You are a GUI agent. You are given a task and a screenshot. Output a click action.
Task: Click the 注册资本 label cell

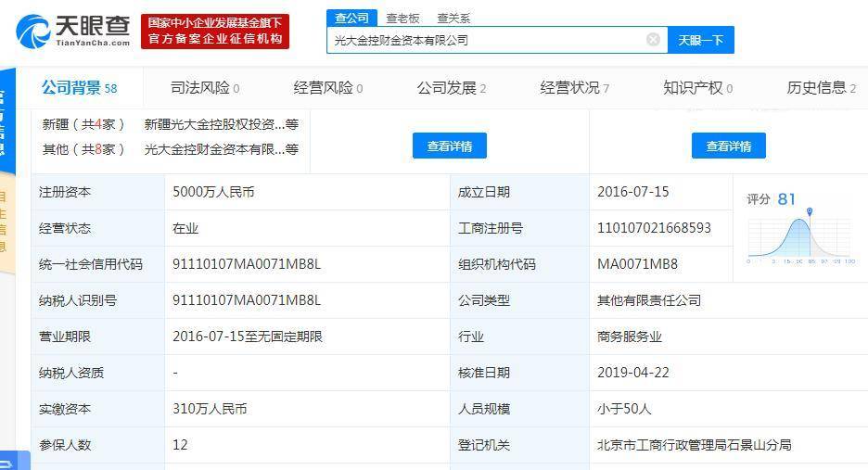(x=98, y=192)
